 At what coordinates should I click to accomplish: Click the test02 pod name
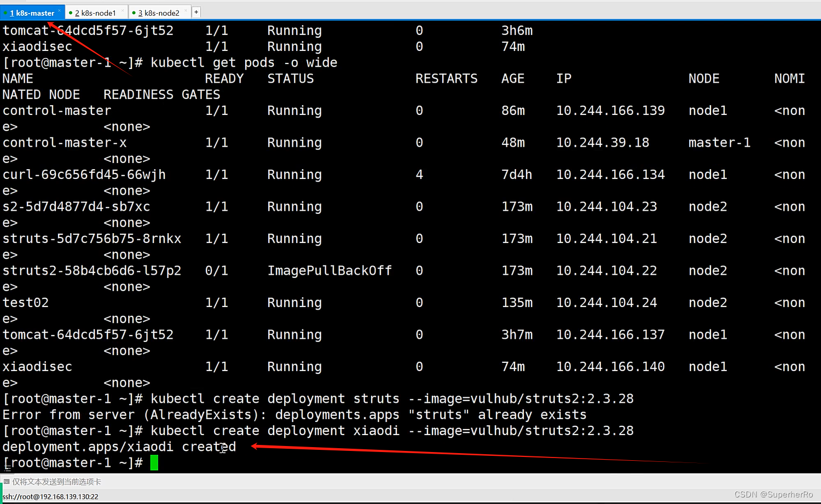[26, 303]
